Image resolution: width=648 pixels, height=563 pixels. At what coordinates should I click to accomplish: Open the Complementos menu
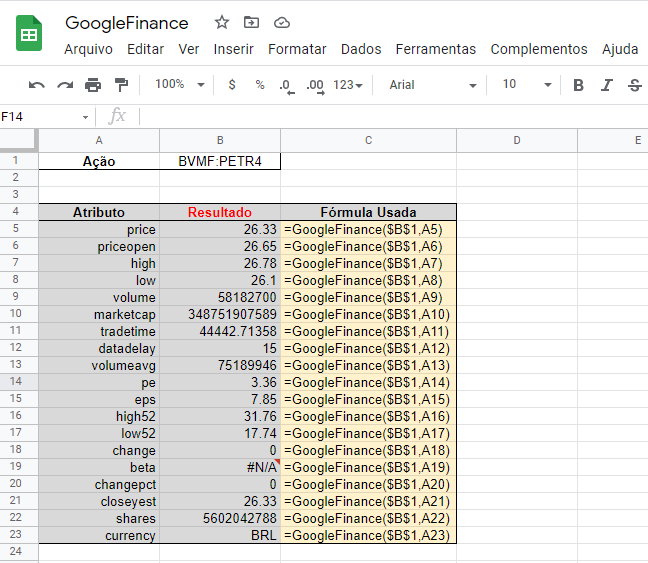click(538, 49)
